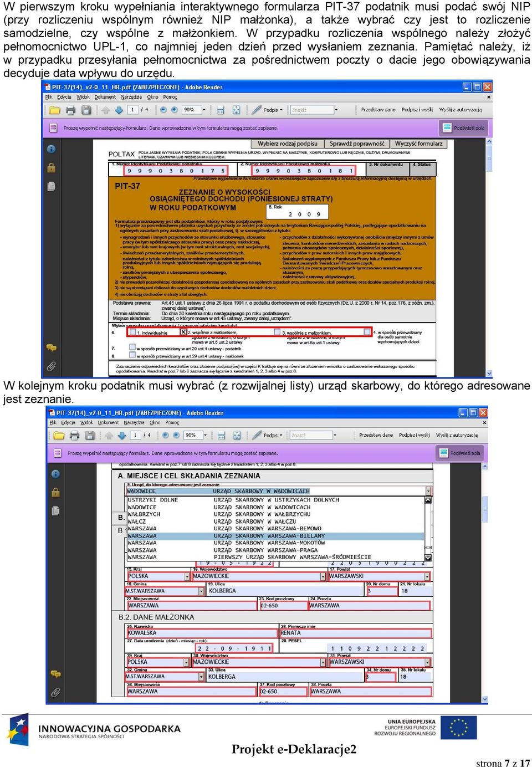
Task: Click Wybierz rodzaj podpisu button
Action: click(288, 144)
